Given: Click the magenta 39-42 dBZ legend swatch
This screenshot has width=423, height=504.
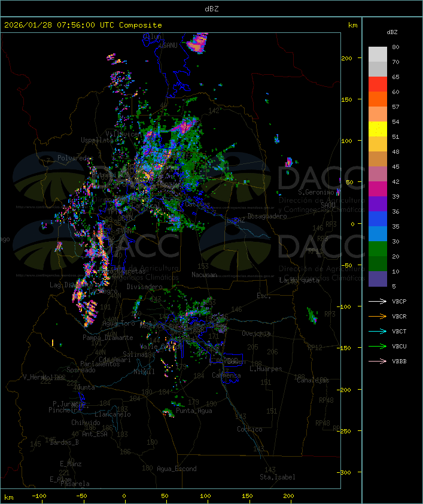Looking at the screenshot, I should [x=378, y=189].
